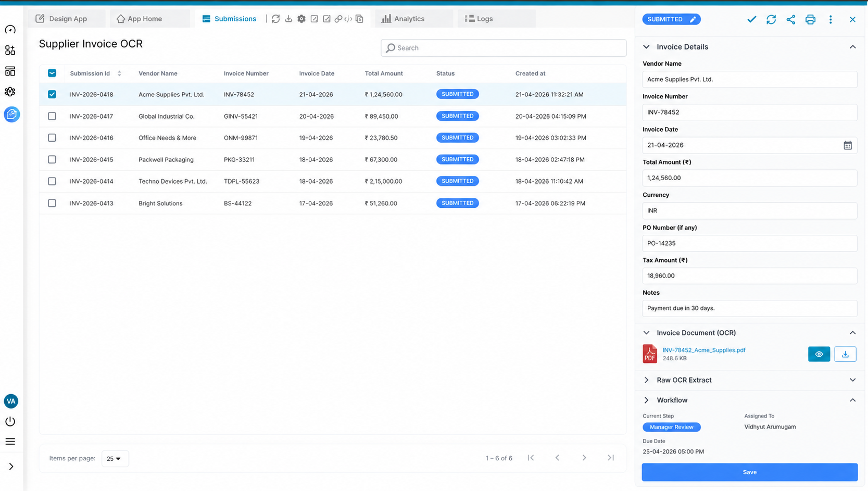This screenshot has height=491, width=868.
Task: Toggle the select-all header checkbox
Action: click(52, 73)
